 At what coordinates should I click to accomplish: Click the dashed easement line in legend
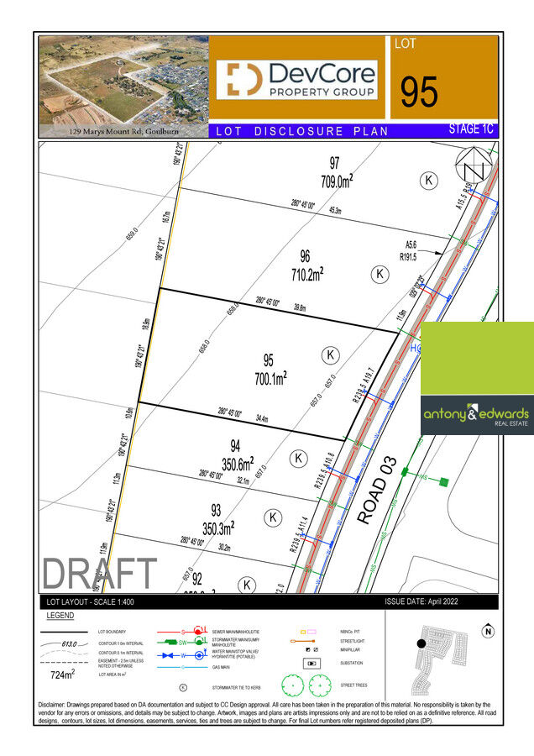64,663
